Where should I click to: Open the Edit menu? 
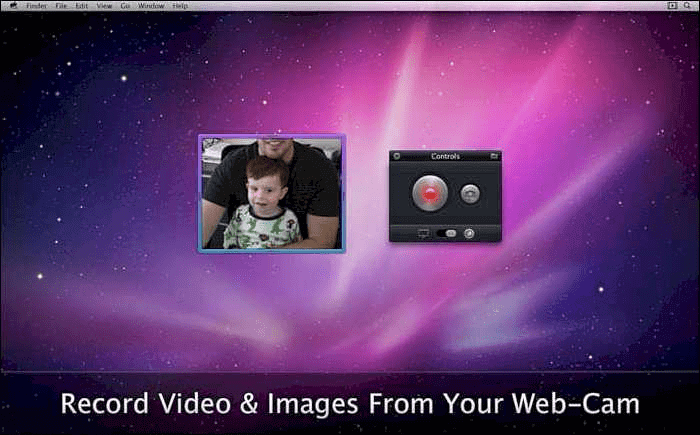pos(80,6)
